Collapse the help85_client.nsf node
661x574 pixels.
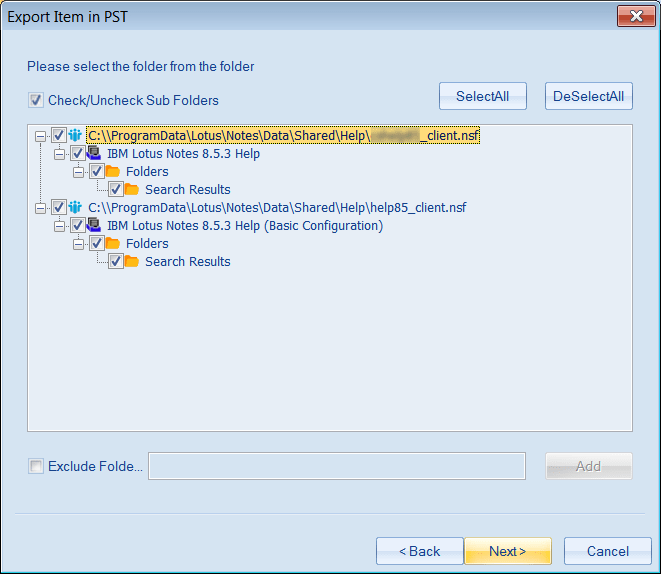40,208
